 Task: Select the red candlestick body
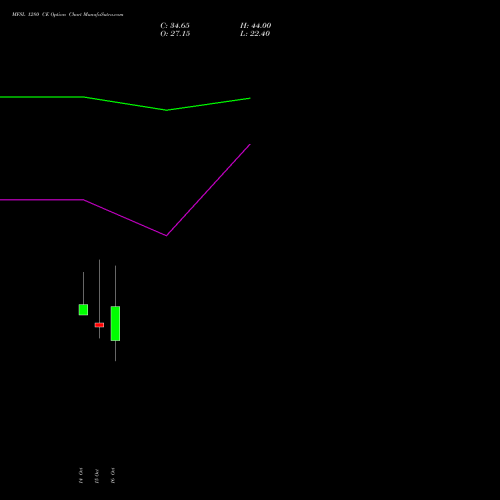[99, 325]
